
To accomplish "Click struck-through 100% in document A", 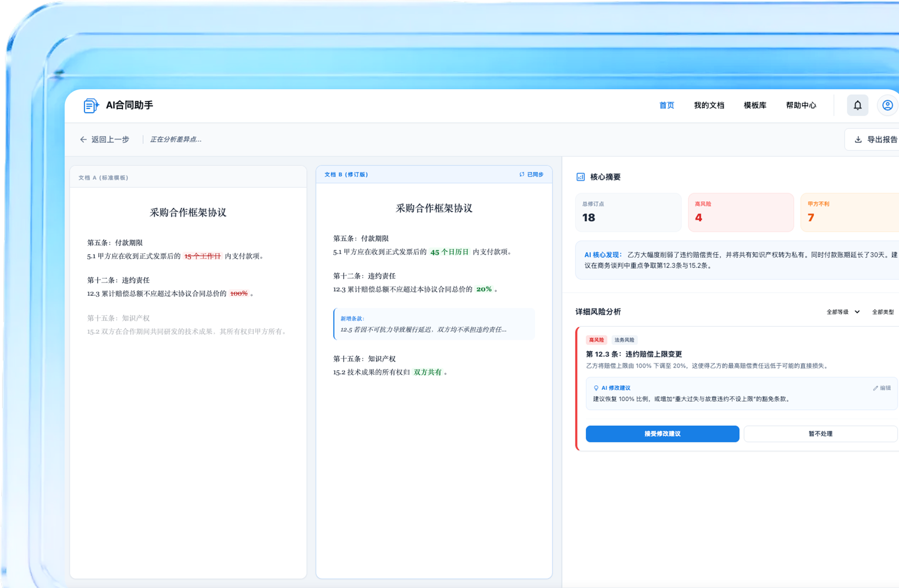I will pos(239,294).
